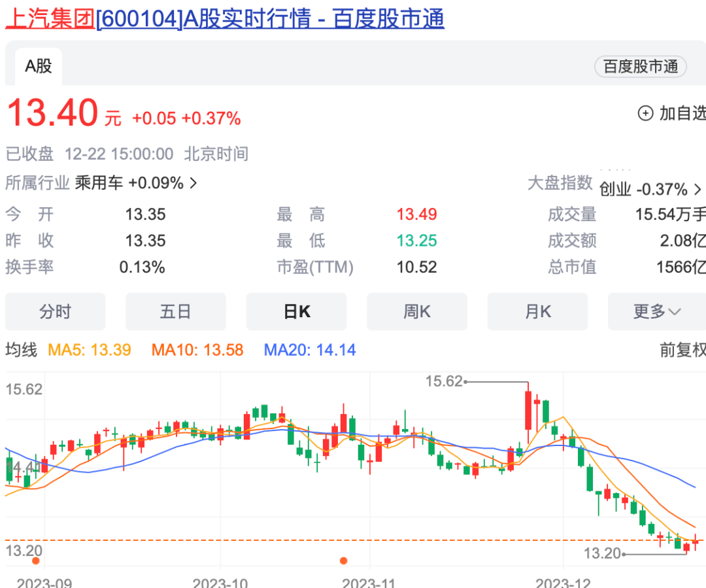Expand the 创业 -0.37% index chevron
The width and height of the screenshot is (706, 588).
(x=698, y=189)
